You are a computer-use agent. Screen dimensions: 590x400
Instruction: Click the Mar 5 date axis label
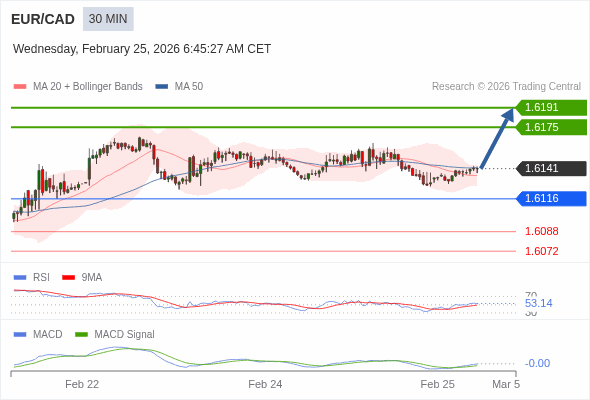click(506, 385)
